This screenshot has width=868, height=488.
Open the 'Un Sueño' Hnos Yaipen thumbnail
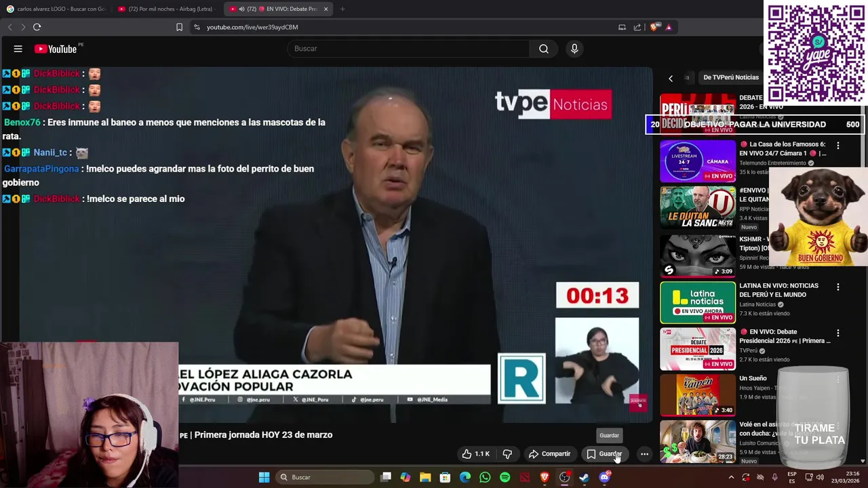[x=698, y=395]
